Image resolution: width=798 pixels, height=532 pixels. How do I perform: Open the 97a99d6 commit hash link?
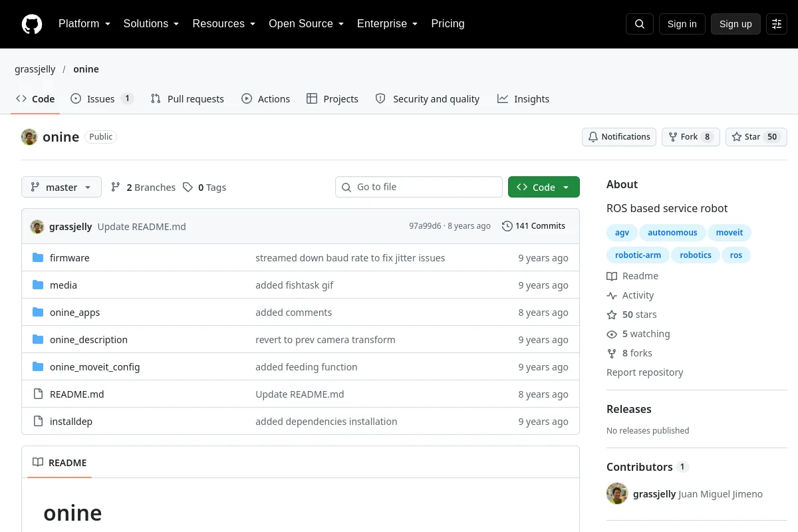click(x=425, y=226)
